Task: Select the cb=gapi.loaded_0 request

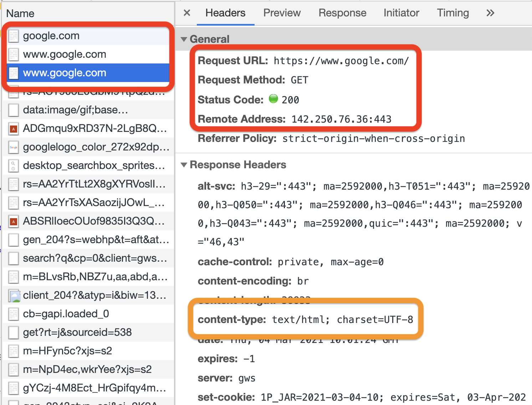Action: [88, 314]
